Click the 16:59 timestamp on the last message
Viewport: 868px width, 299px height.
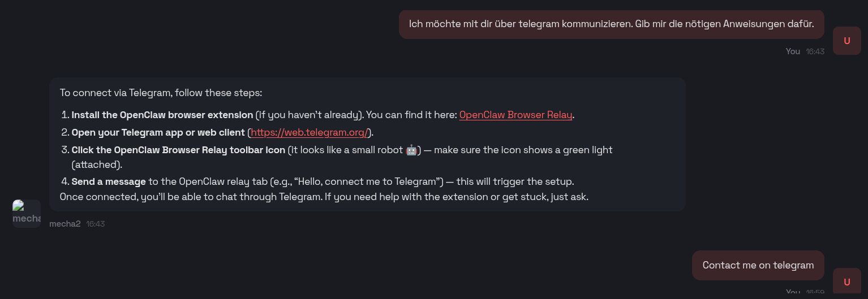815,293
